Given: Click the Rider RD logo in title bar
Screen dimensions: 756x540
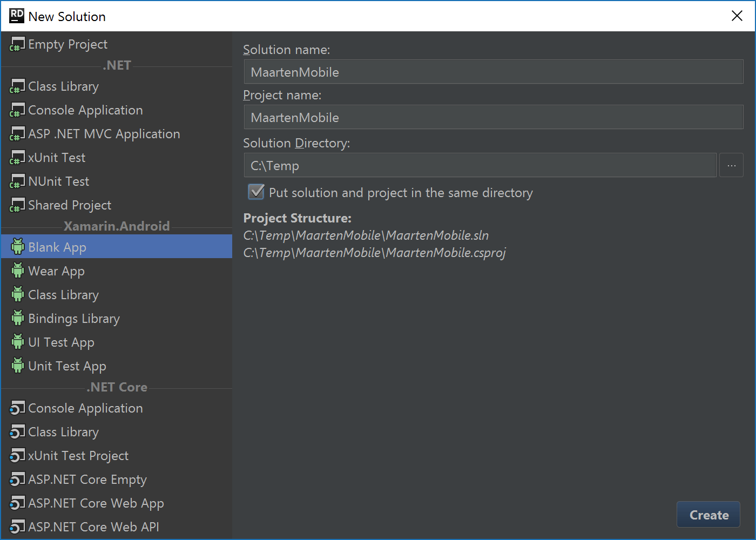Looking at the screenshot, I should (17, 16).
